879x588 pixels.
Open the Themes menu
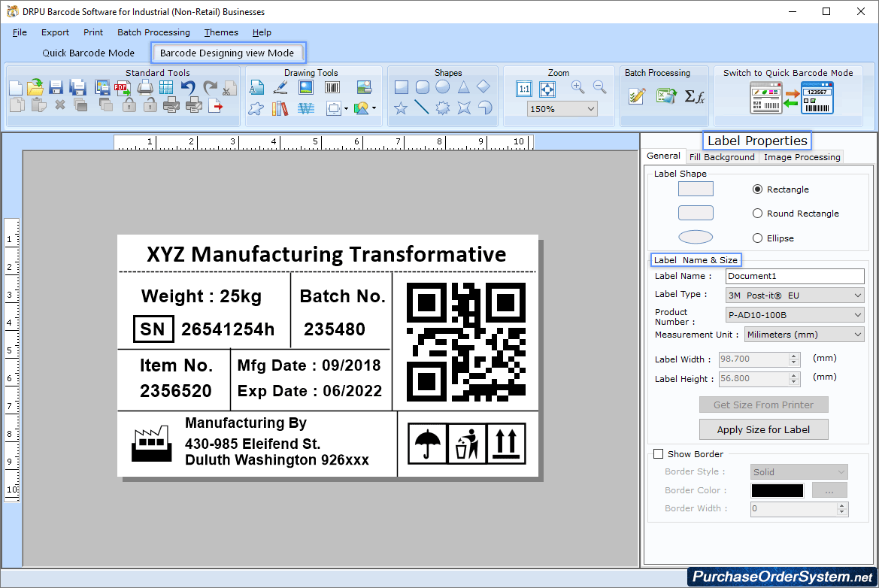point(221,32)
